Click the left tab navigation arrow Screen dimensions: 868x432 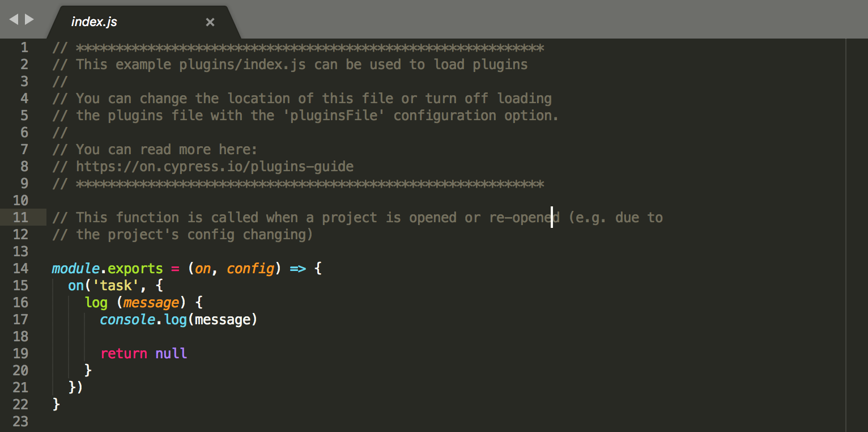(13, 20)
